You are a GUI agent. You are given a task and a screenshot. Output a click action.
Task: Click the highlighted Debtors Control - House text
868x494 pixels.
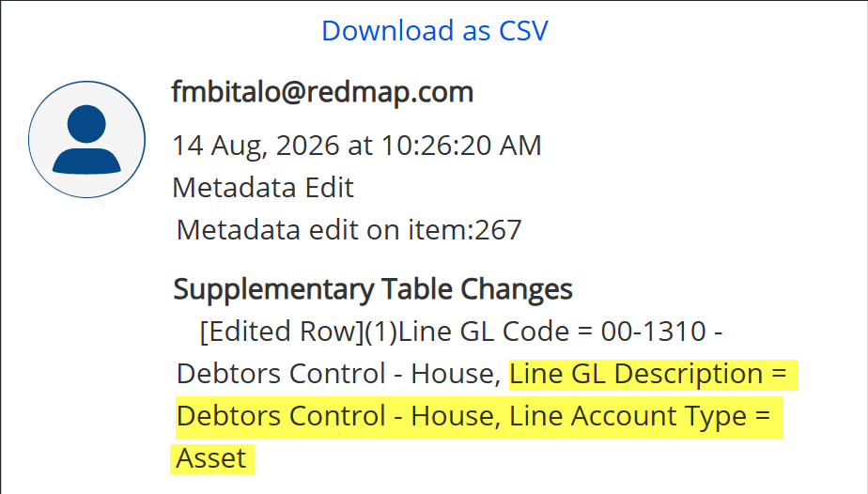pos(339,416)
